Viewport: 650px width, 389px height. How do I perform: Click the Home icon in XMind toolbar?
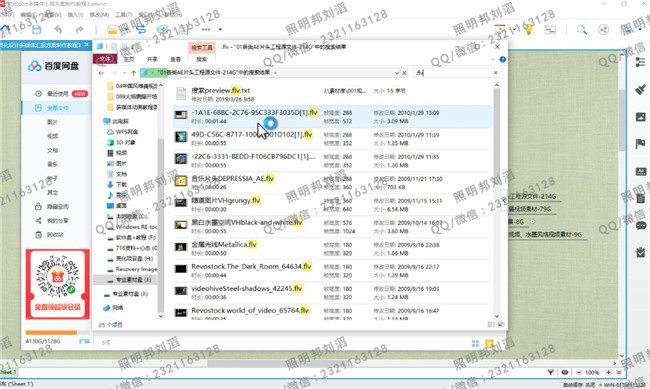(5, 29)
